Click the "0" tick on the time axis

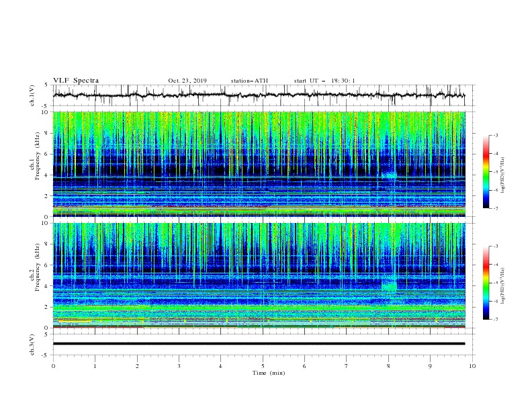click(53, 366)
